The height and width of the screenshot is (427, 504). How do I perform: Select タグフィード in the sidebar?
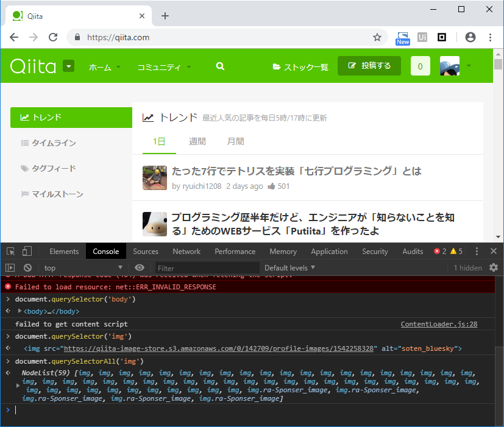(49, 168)
